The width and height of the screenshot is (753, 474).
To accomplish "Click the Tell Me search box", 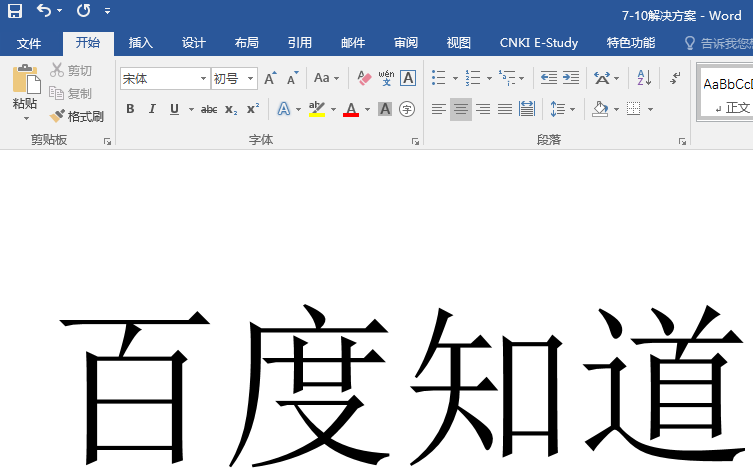I will point(718,43).
